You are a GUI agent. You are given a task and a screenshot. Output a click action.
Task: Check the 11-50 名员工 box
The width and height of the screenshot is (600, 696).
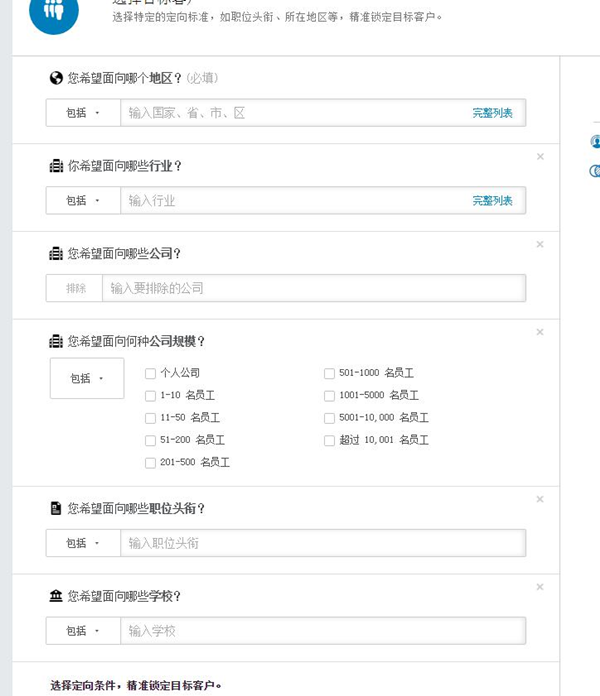(150, 418)
